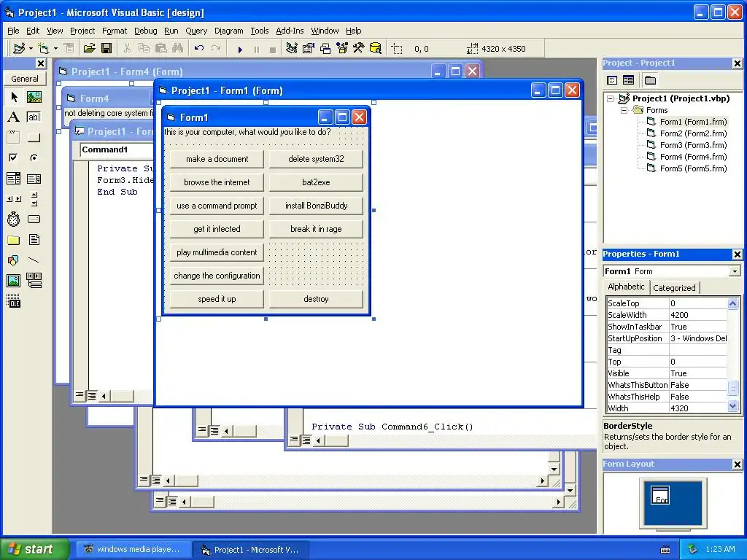This screenshot has width=747, height=560.
Task: Open the Project menu
Action: [82, 31]
